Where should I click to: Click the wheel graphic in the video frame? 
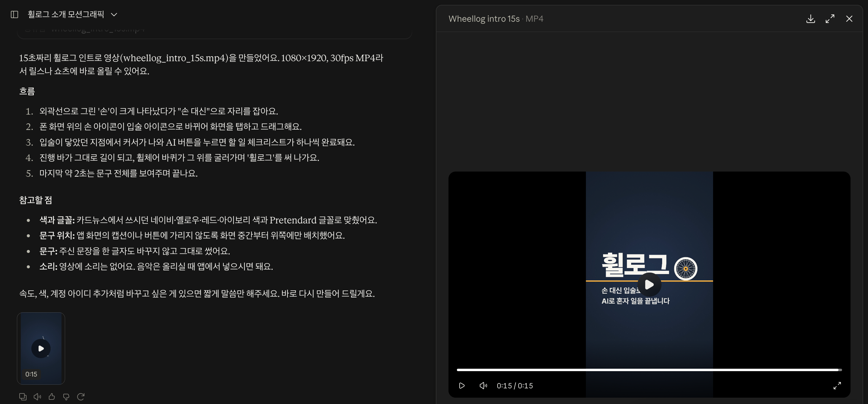click(x=685, y=269)
